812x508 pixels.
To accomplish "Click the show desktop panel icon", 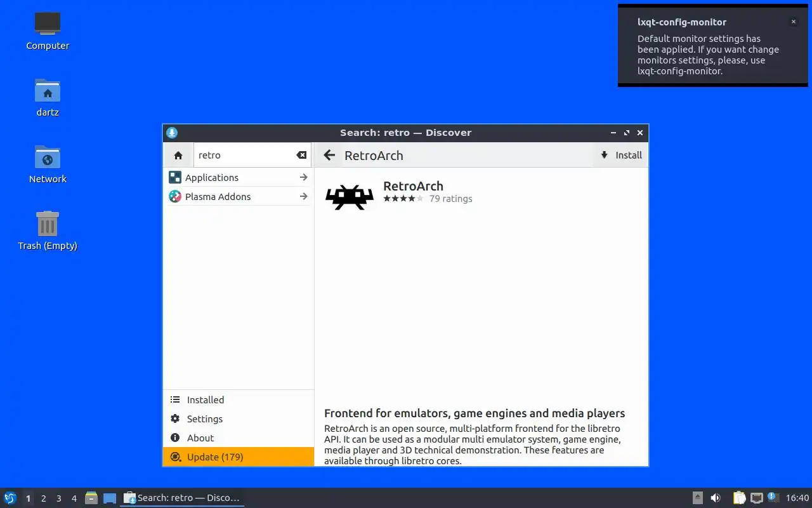I will [x=110, y=498].
